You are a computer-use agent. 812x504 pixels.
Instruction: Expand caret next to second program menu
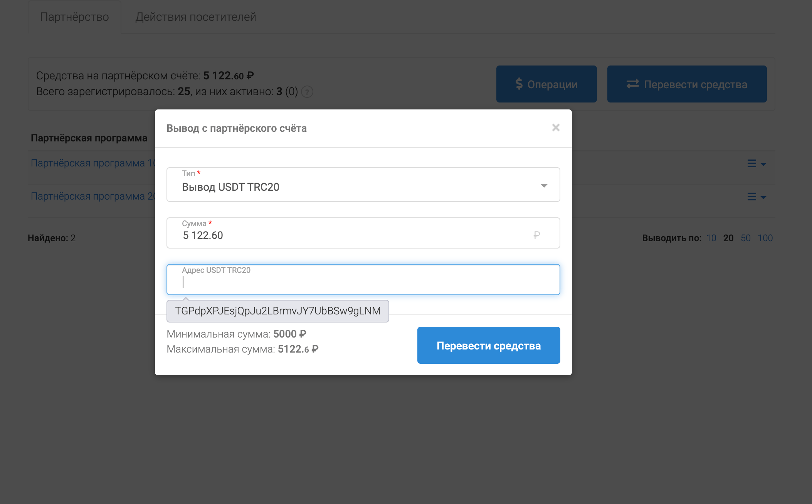(x=763, y=197)
